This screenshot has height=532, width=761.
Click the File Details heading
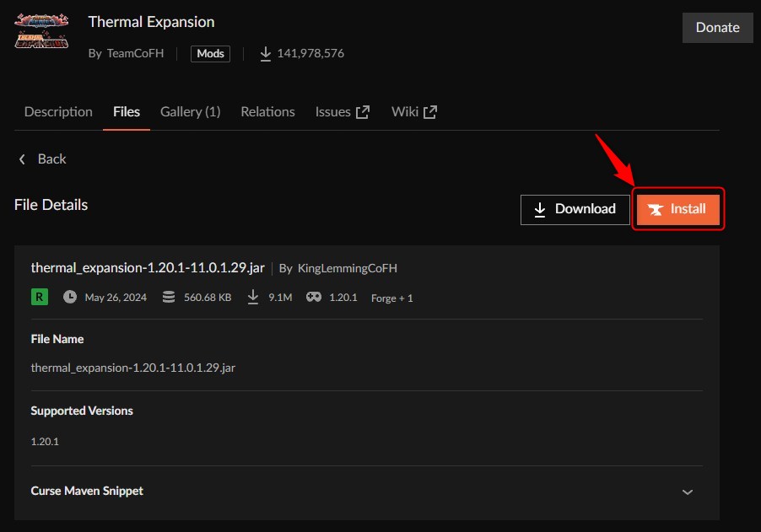coord(51,205)
